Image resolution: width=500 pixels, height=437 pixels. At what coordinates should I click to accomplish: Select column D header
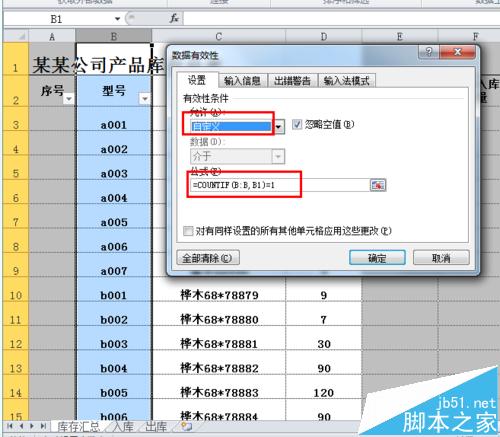tap(324, 36)
